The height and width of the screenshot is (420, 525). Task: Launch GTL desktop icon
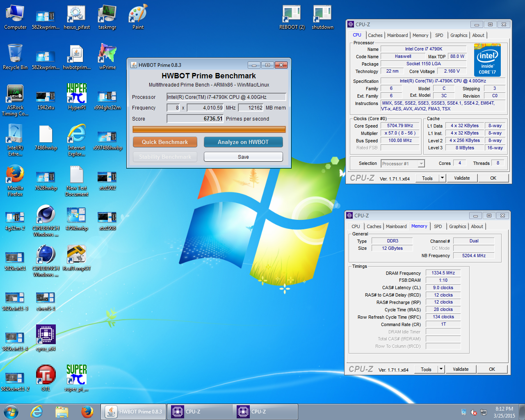tap(46, 378)
